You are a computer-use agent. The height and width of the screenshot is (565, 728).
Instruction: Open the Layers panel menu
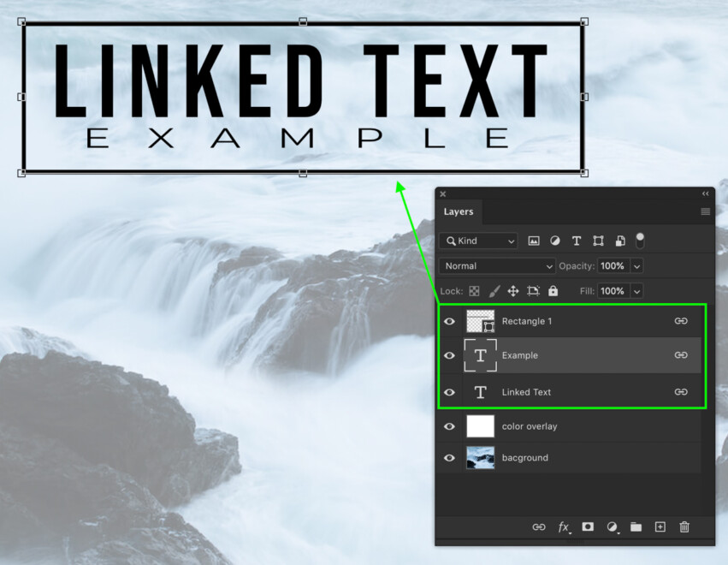[x=706, y=211]
